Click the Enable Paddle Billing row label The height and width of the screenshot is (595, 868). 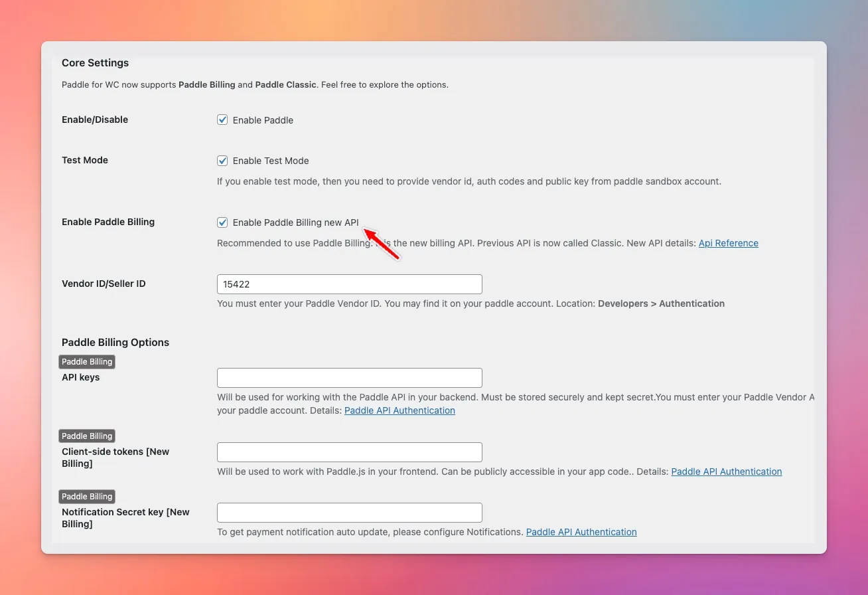pyautogui.click(x=108, y=222)
